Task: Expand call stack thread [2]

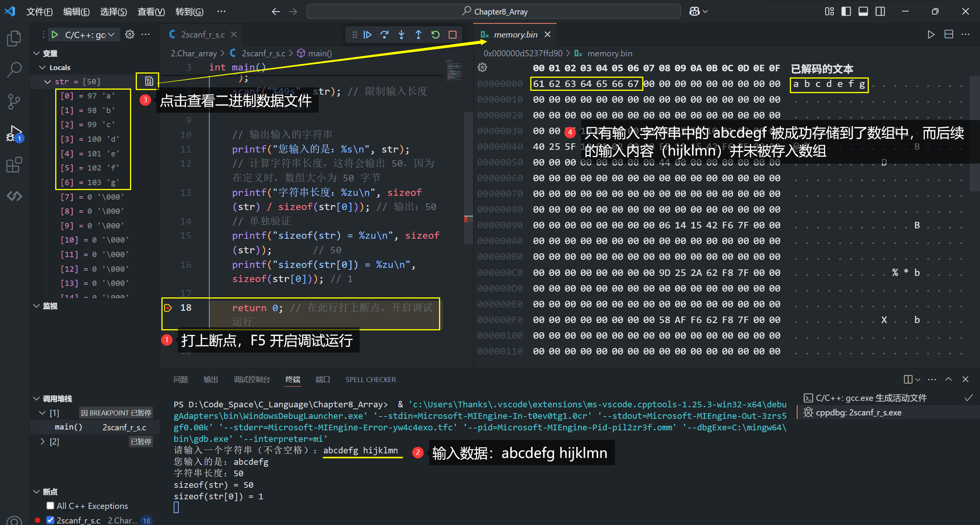Action: pos(43,441)
